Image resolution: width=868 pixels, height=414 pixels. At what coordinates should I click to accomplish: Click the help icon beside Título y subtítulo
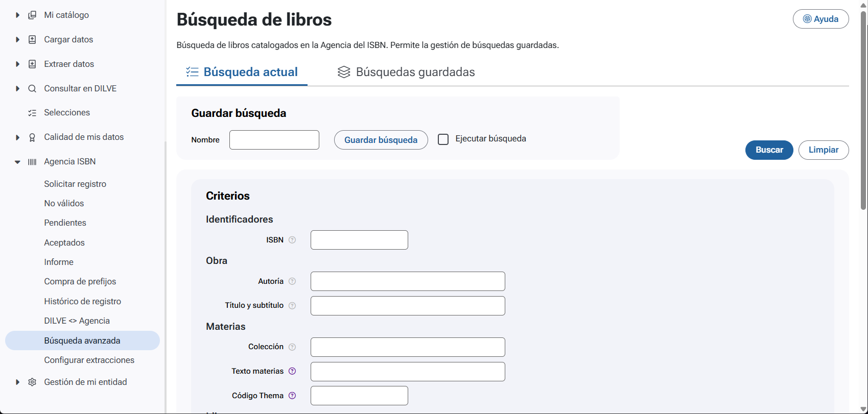[x=292, y=306]
